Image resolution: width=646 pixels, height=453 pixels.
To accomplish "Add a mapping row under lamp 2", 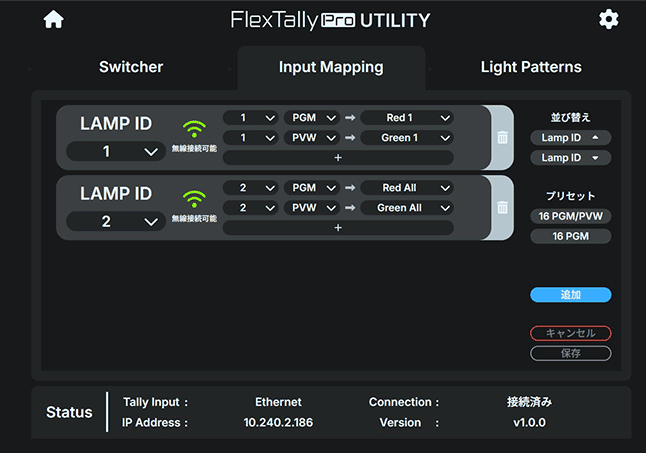I will click(337, 227).
